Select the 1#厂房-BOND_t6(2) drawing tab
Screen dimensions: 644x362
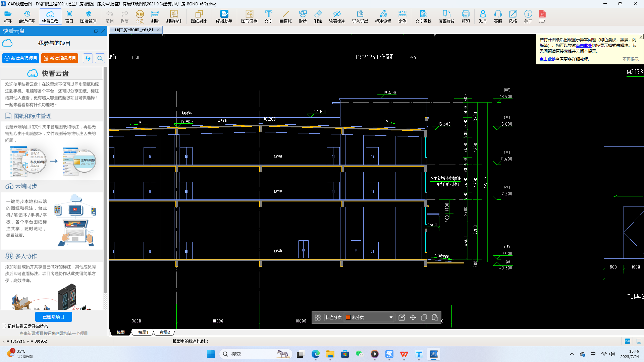point(134,30)
